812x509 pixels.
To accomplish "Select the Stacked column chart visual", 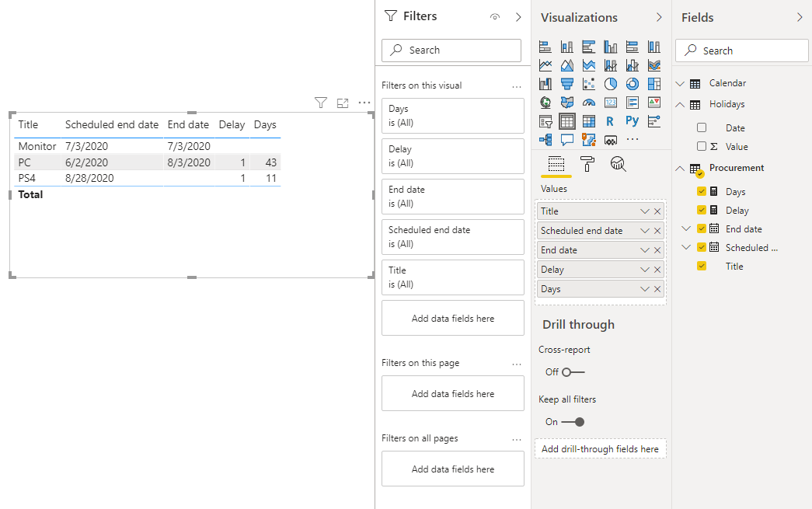I will 567,47.
